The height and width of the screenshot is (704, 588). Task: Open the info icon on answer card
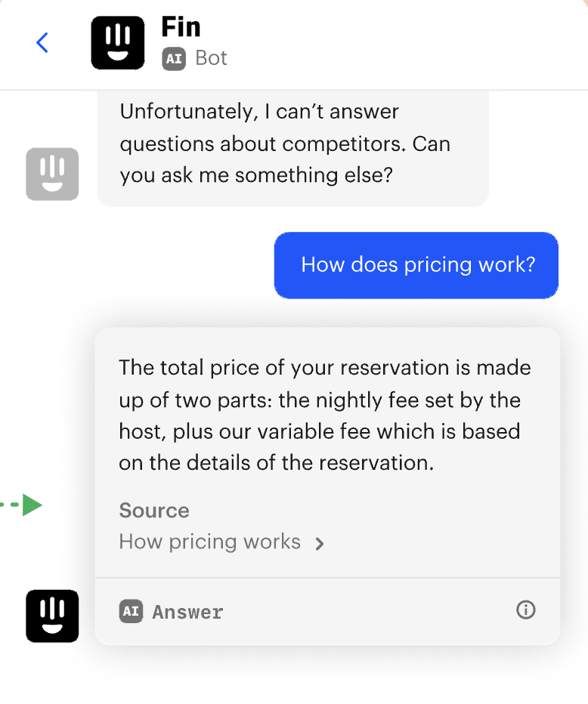[x=525, y=610]
